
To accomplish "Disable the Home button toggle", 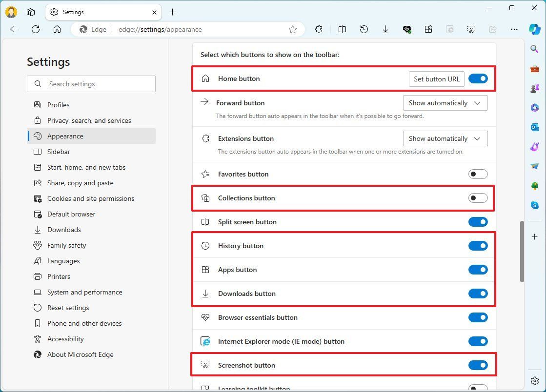I will tap(478, 78).
